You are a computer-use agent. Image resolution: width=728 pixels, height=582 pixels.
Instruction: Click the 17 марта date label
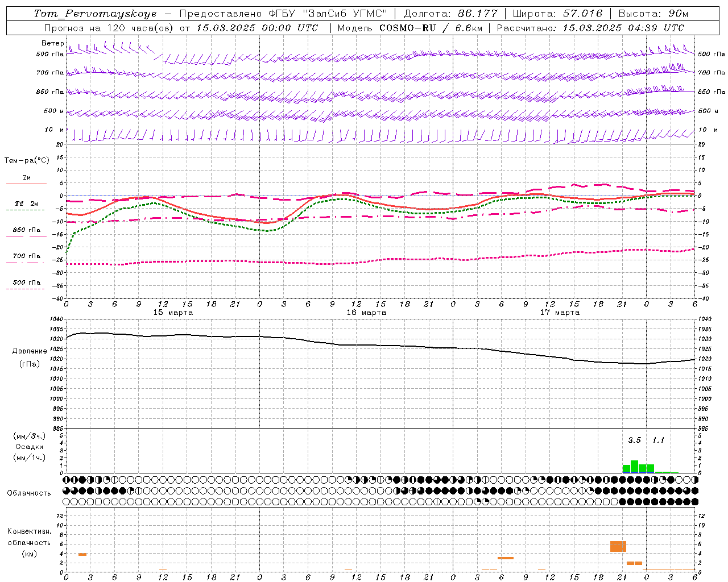pos(560,313)
